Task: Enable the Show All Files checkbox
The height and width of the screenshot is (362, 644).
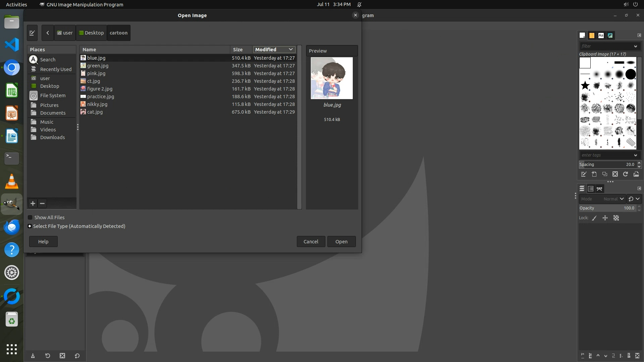Action: 30,218
